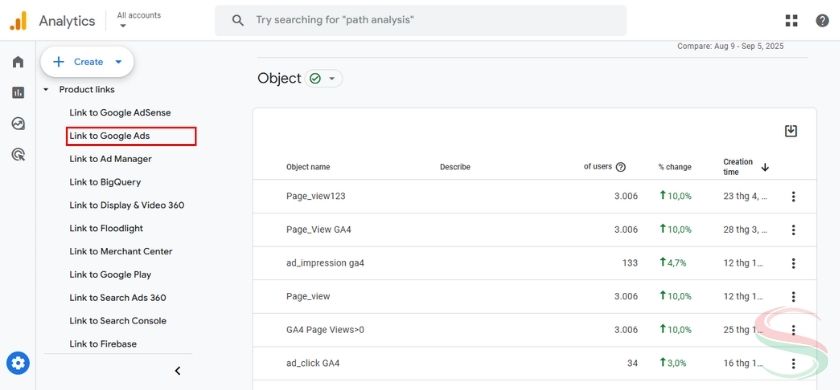Select the Page_View GA4 object name
The height and width of the screenshot is (390, 840).
[319, 229]
